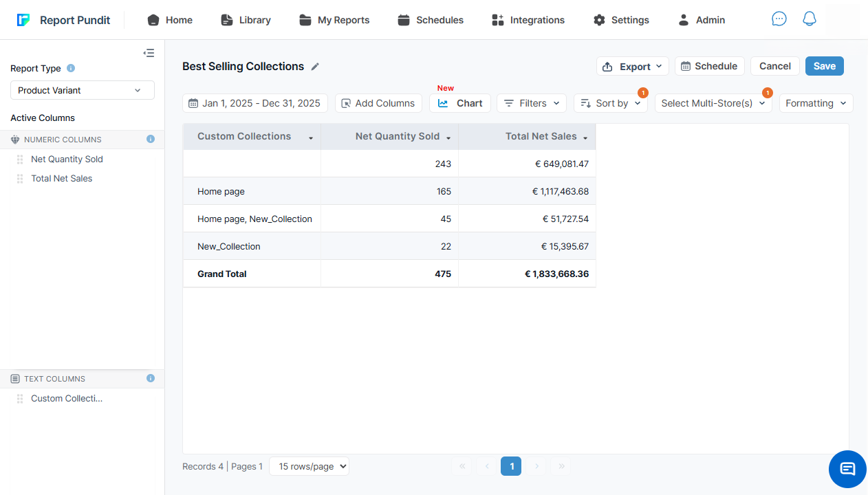Viewport: 868px width, 495px height.
Task: Select Total Net Sales in Active Columns
Action: 61,179
